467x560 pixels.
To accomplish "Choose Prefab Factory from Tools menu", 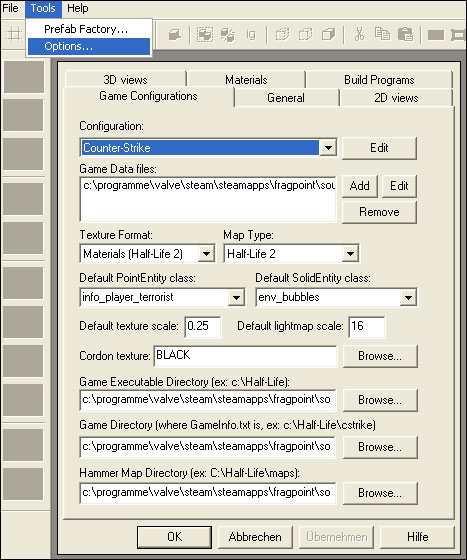I will pos(89,29).
